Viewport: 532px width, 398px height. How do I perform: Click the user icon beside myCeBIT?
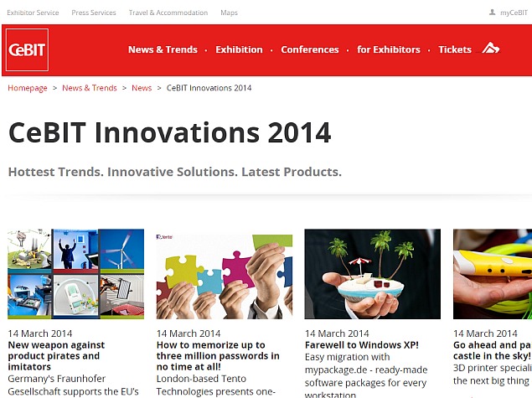coord(493,13)
